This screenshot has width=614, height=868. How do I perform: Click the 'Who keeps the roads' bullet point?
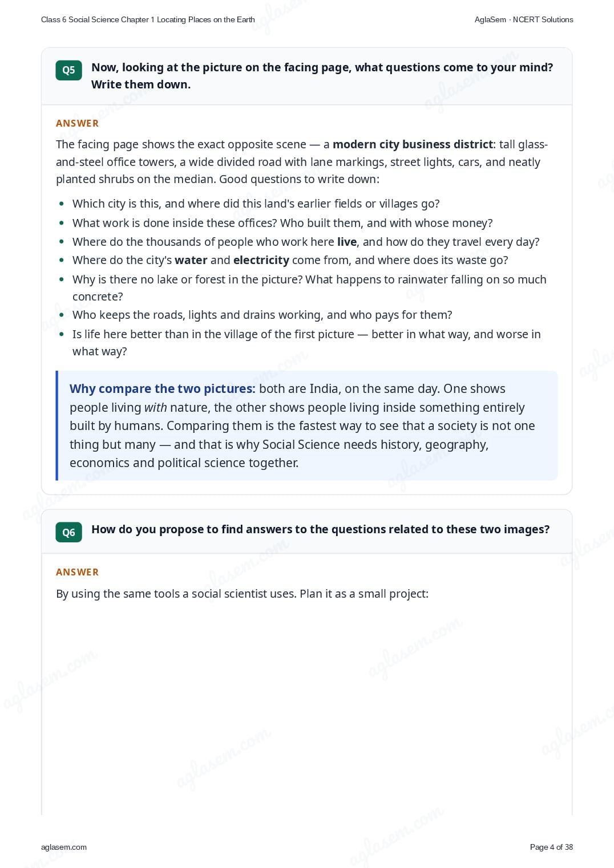pos(262,315)
